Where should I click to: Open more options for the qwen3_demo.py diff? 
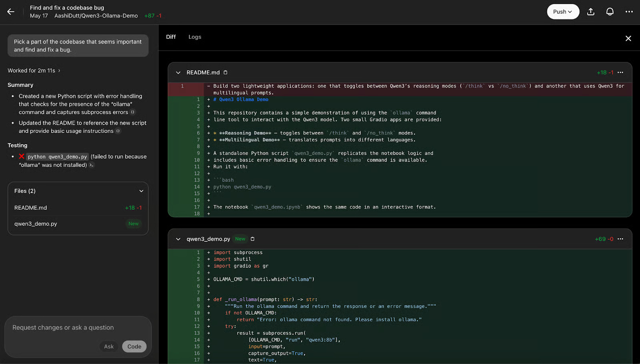[620, 239]
